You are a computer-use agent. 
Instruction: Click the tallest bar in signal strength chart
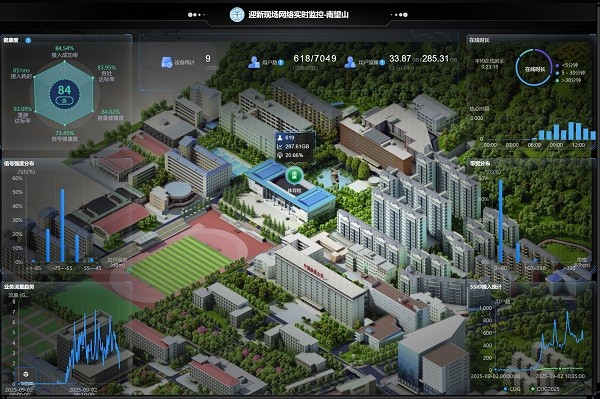pos(62,226)
